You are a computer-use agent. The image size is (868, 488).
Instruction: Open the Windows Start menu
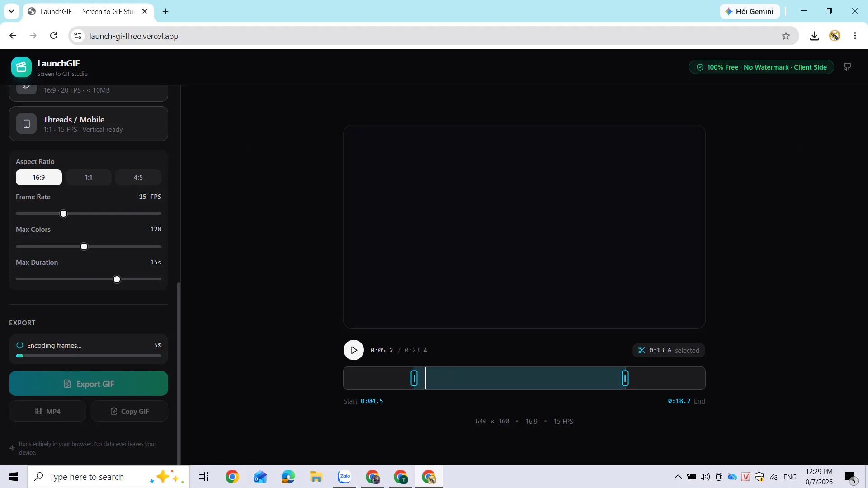[x=14, y=477]
